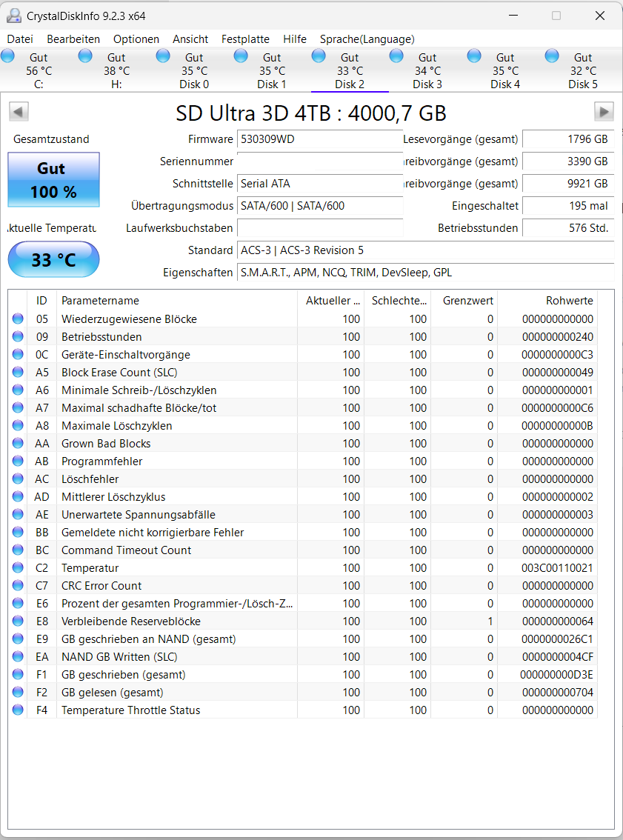The width and height of the screenshot is (623, 840).
Task: Click the Betriebsstunden value 576 Std.
Action: pos(568,228)
